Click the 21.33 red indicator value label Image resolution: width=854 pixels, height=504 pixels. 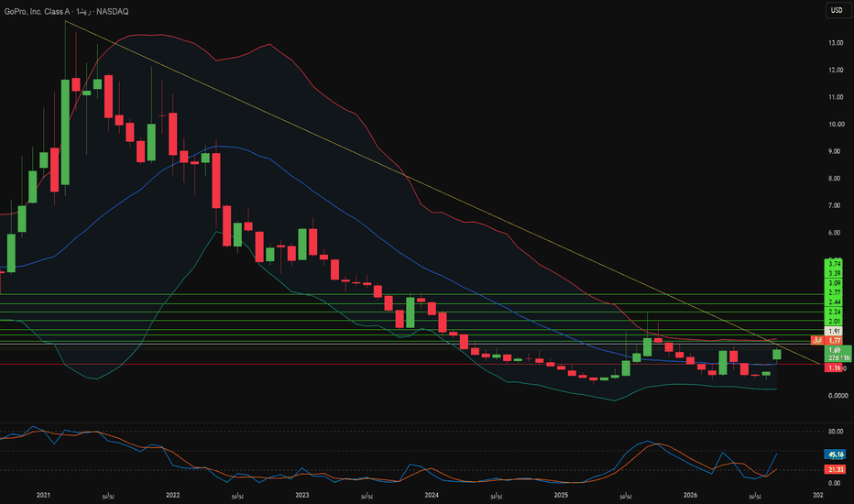point(836,470)
